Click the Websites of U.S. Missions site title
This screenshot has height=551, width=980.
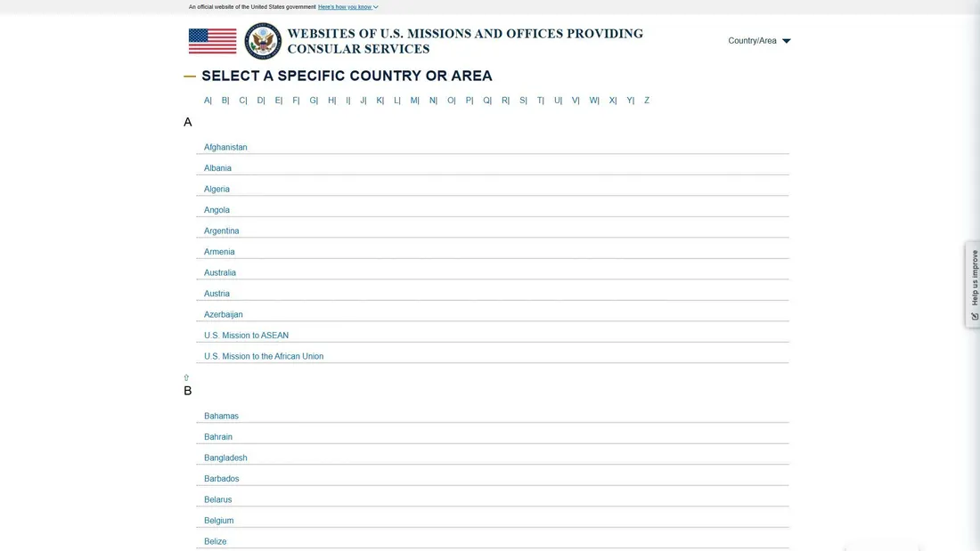[465, 41]
